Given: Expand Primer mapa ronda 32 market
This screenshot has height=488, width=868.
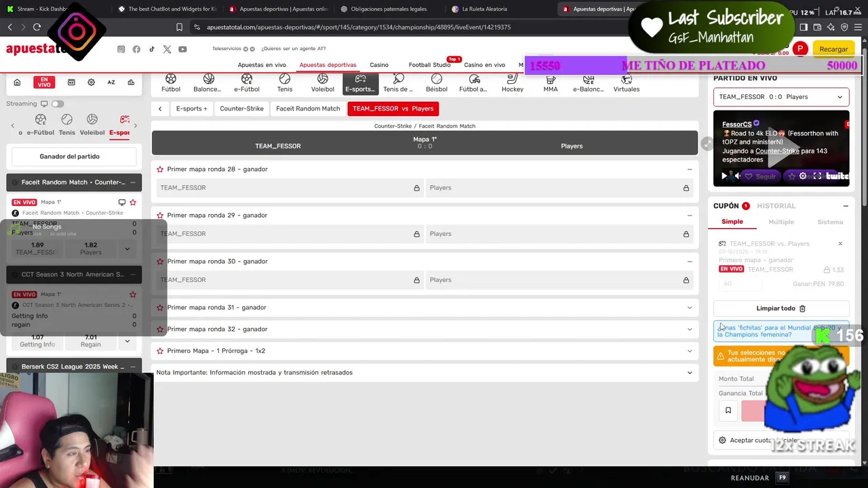Looking at the screenshot, I should (x=690, y=329).
